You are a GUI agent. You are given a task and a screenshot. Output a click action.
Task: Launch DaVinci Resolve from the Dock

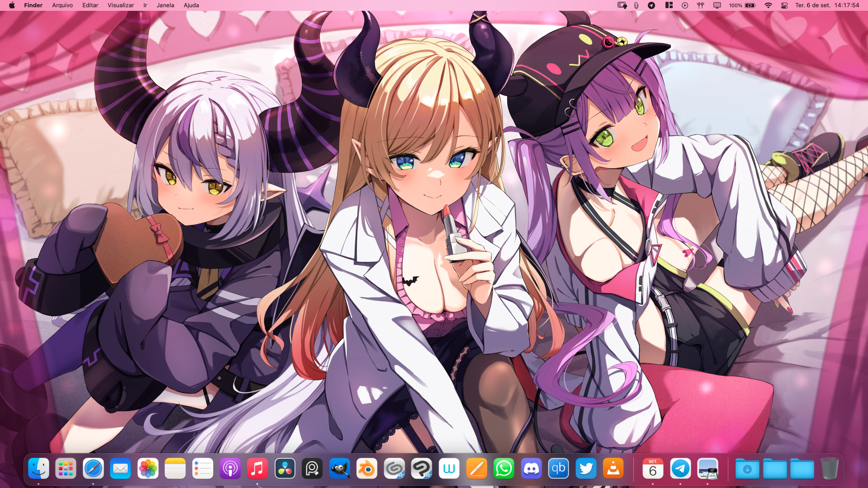(x=285, y=469)
